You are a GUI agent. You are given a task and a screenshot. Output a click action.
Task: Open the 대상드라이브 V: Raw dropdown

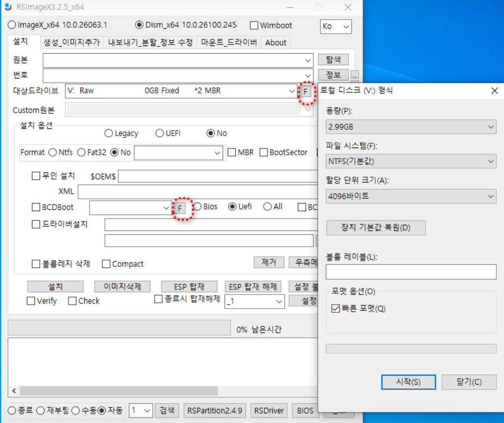click(181, 91)
